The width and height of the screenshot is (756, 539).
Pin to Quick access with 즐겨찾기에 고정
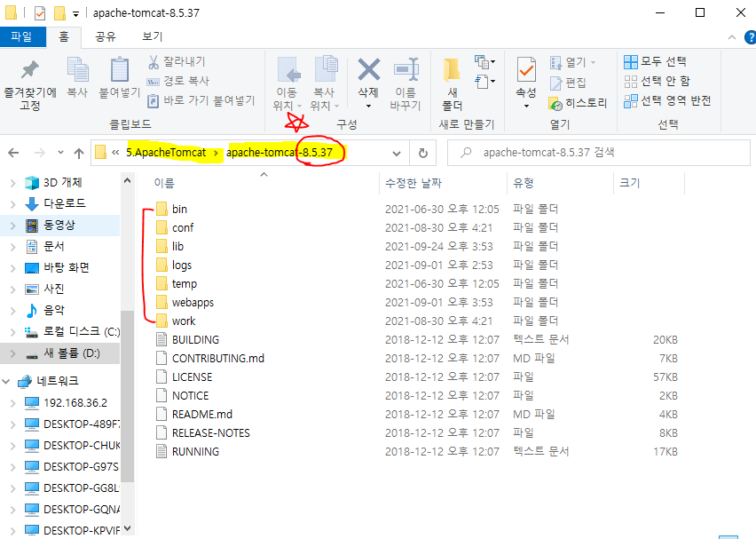pos(30,85)
